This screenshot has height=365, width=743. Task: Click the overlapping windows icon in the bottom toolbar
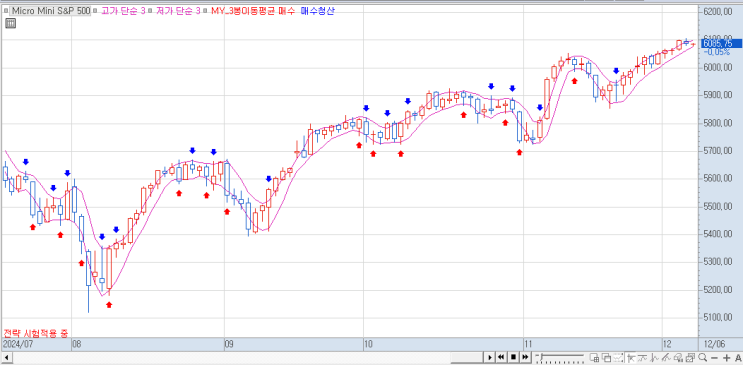[x=607, y=357]
